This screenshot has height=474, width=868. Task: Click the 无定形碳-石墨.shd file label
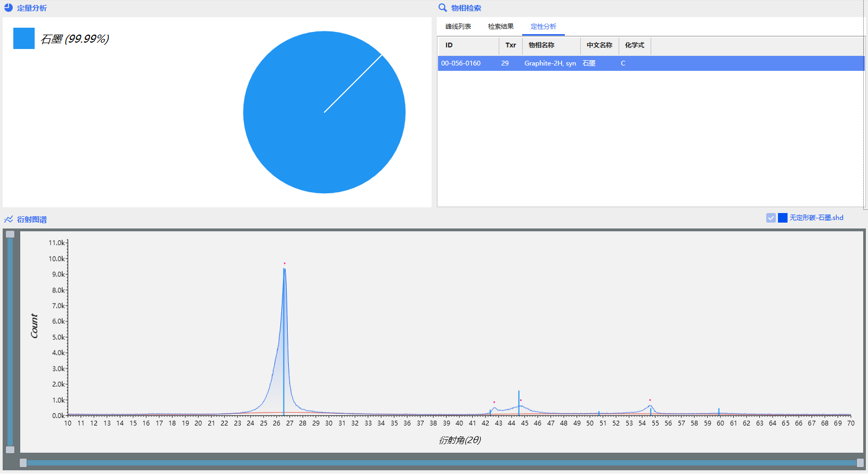coord(816,218)
